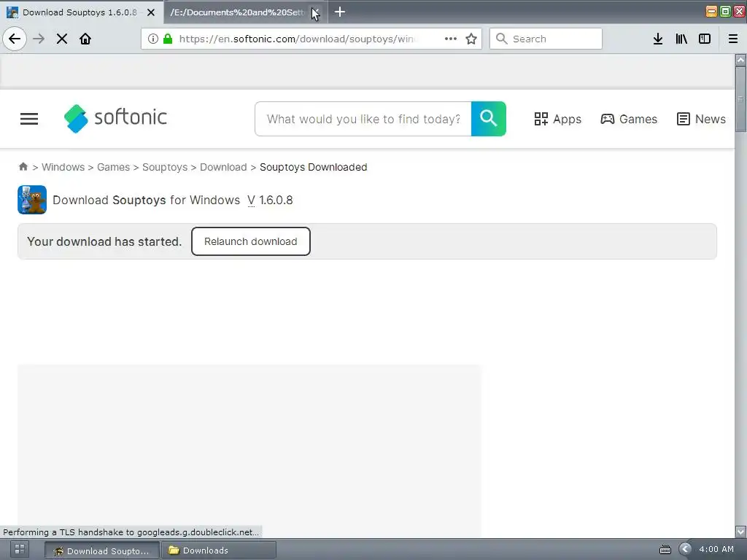
Task: Focus the browser Search box
Action: click(546, 39)
